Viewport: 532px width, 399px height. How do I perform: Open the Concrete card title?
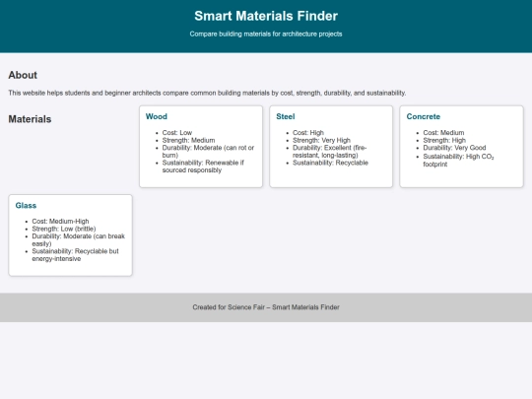coord(423,116)
